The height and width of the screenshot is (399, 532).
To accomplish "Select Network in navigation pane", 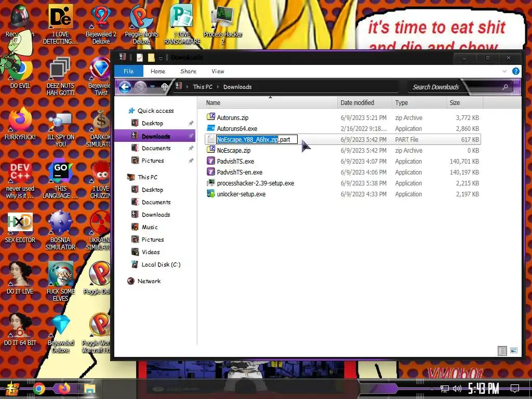I will coord(149,281).
